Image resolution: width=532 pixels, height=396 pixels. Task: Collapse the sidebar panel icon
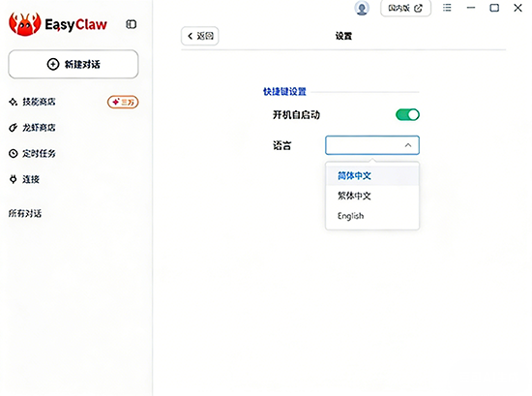point(132,24)
